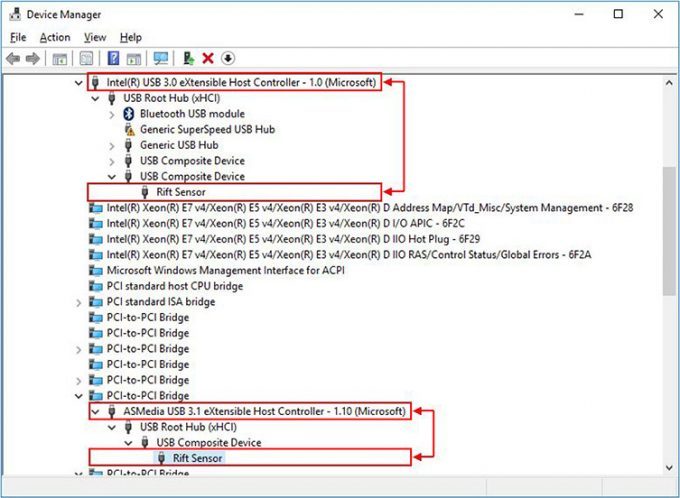The height and width of the screenshot is (498, 680).
Task: Click the Forward arrow toolbar icon
Action: (x=33, y=58)
